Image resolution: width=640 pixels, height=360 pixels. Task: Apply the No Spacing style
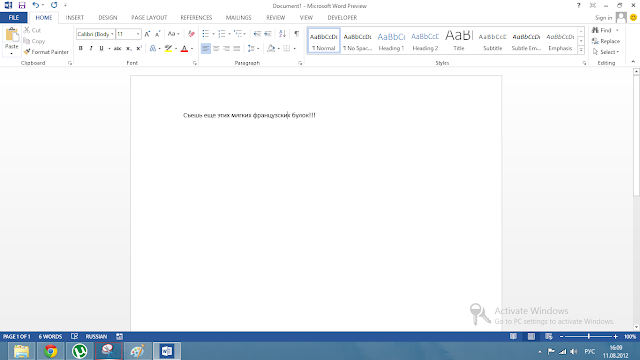tap(358, 40)
